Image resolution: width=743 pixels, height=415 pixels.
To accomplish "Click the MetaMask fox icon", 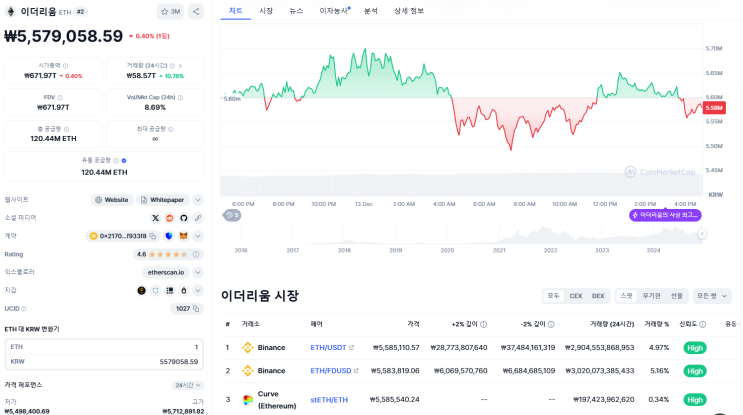I will tap(183, 236).
